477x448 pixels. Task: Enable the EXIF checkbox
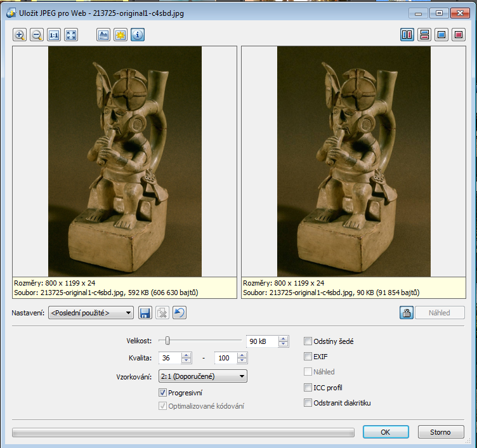(x=308, y=357)
